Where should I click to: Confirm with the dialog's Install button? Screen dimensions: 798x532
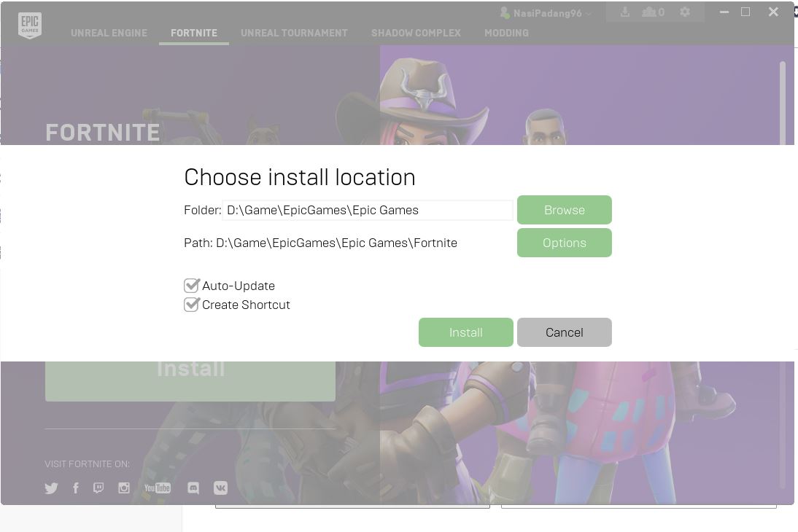[x=465, y=332]
